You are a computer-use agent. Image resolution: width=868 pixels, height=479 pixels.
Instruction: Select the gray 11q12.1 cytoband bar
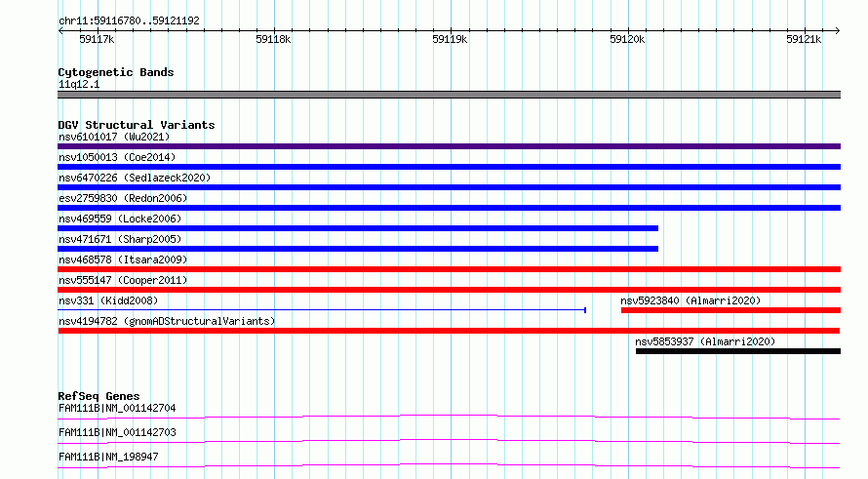coord(449,95)
